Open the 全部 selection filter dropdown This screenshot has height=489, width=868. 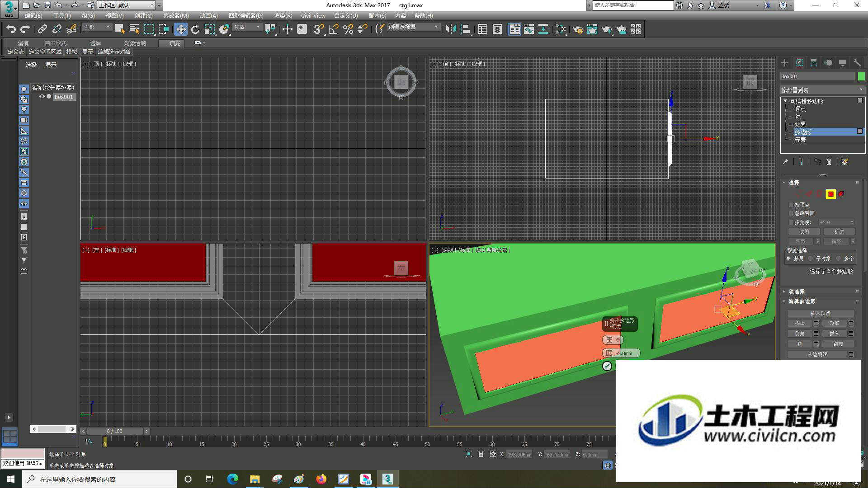(x=97, y=28)
